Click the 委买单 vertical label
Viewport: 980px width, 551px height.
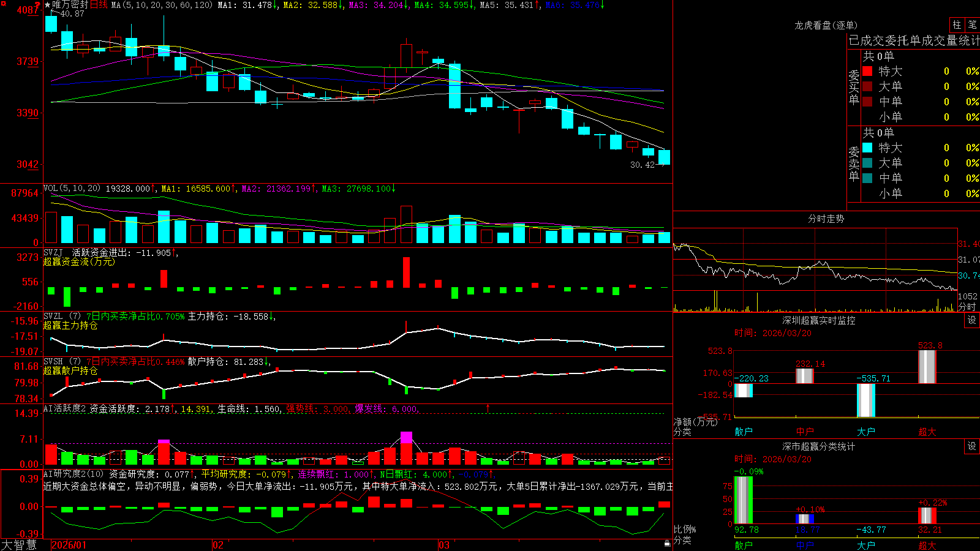854,87
